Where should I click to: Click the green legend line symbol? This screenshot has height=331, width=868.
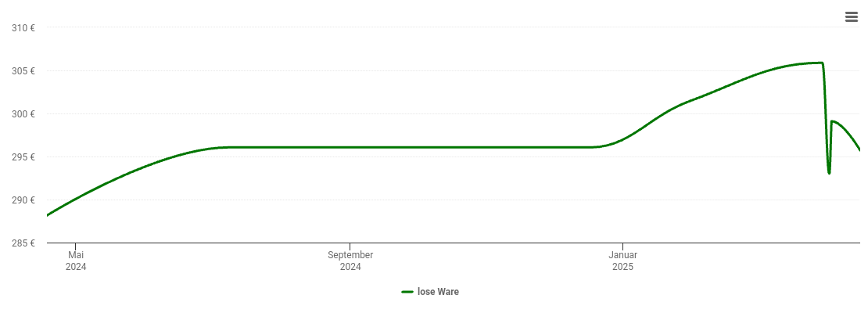(x=407, y=292)
